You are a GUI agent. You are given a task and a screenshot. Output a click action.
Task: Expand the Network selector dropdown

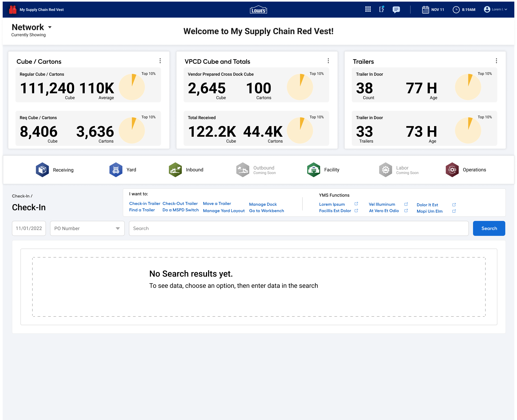50,27
